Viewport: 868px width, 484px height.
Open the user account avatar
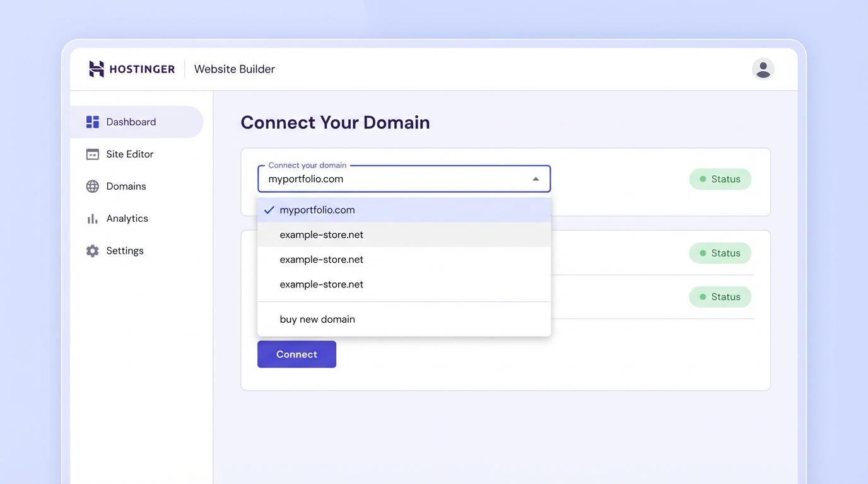[763, 69]
